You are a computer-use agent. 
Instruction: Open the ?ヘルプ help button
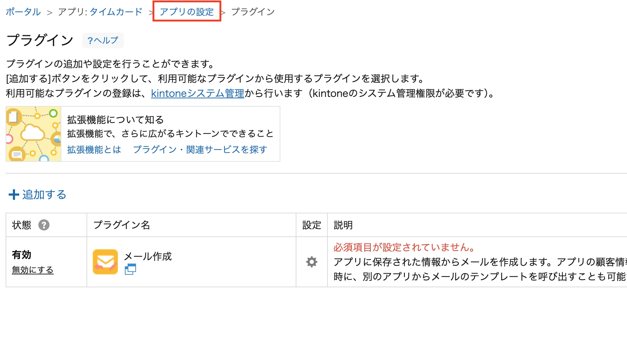tap(103, 40)
